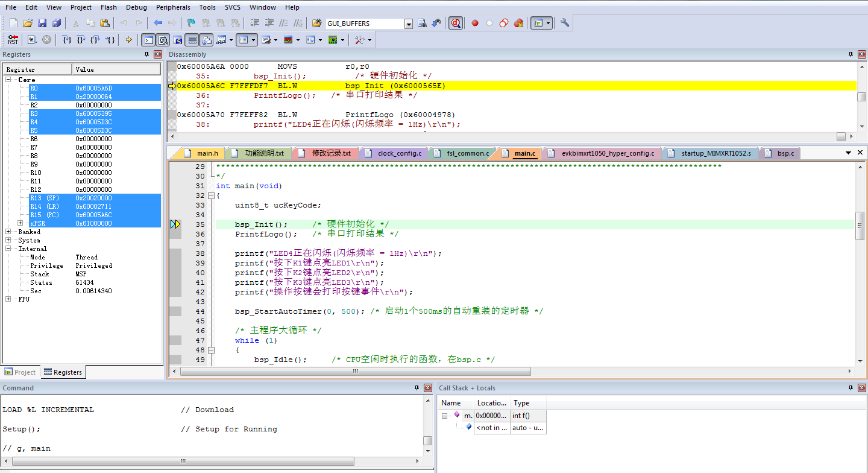Switch to the bsp.c tab
The width and height of the screenshot is (868, 473).
point(780,153)
